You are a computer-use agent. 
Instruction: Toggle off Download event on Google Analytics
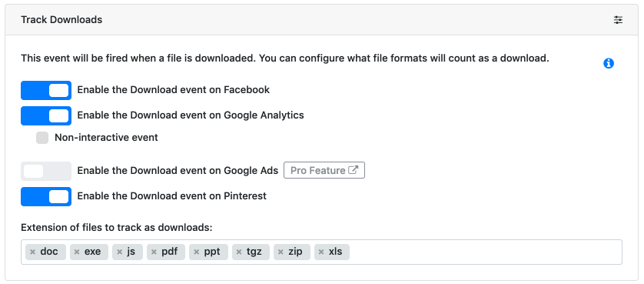[46, 115]
